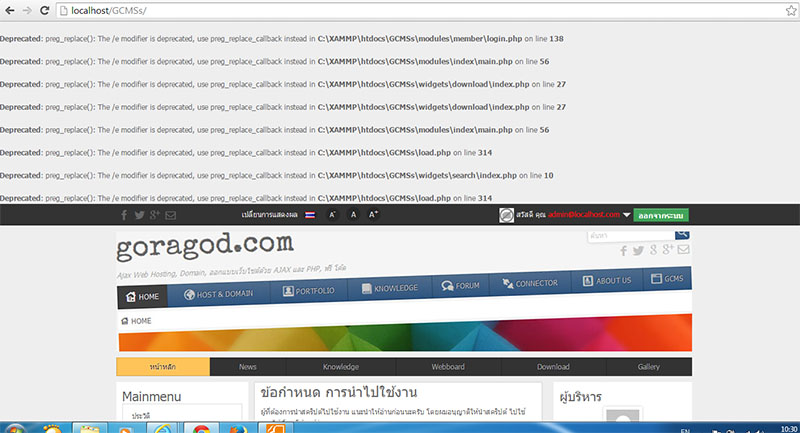Image resolution: width=800 pixels, height=433 pixels.
Task: Click the green logout button
Action: pyautogui.click(x=661, y=215)
